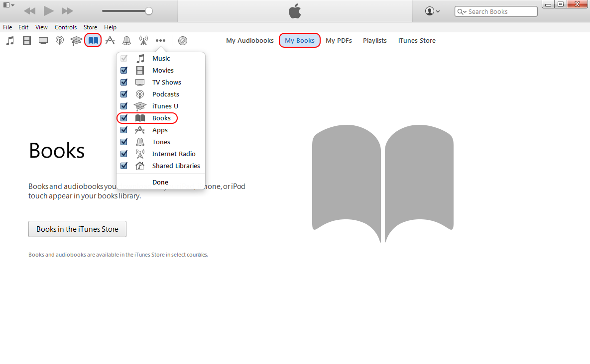Click the Tones bell icon in popup list

(140, 142)
